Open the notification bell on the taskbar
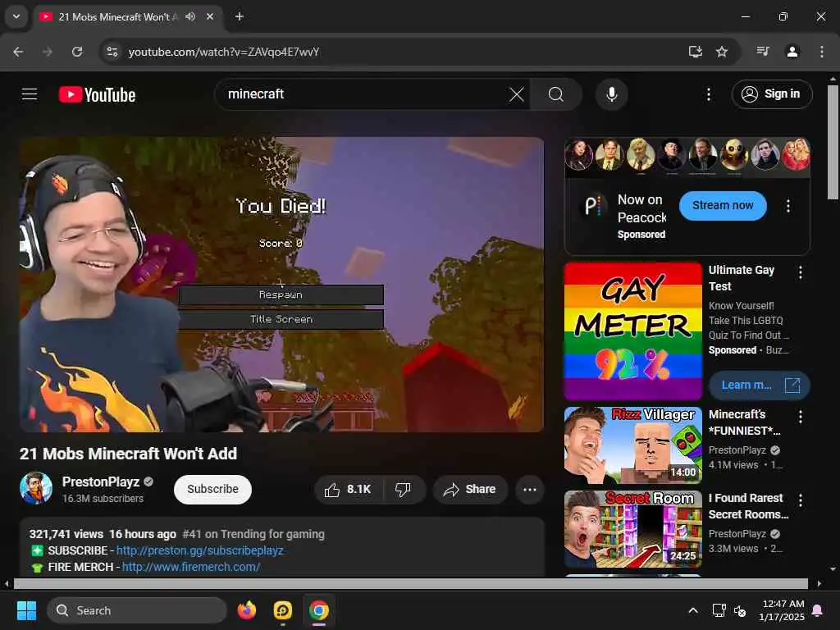 pos(818,610)
